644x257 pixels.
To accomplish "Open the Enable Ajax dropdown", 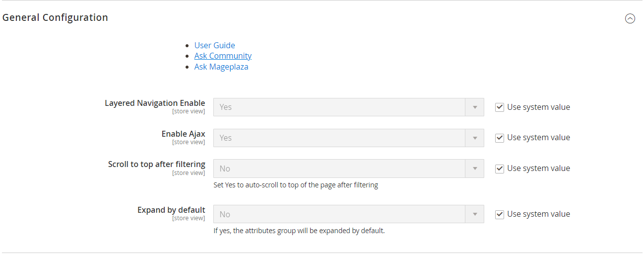I will pos(348,138).
